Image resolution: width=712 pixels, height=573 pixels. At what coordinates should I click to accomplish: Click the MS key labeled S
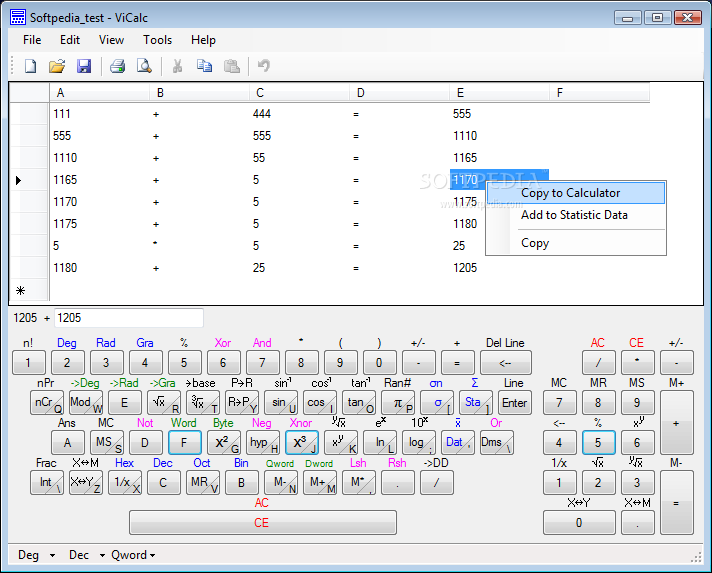(107, 443)
